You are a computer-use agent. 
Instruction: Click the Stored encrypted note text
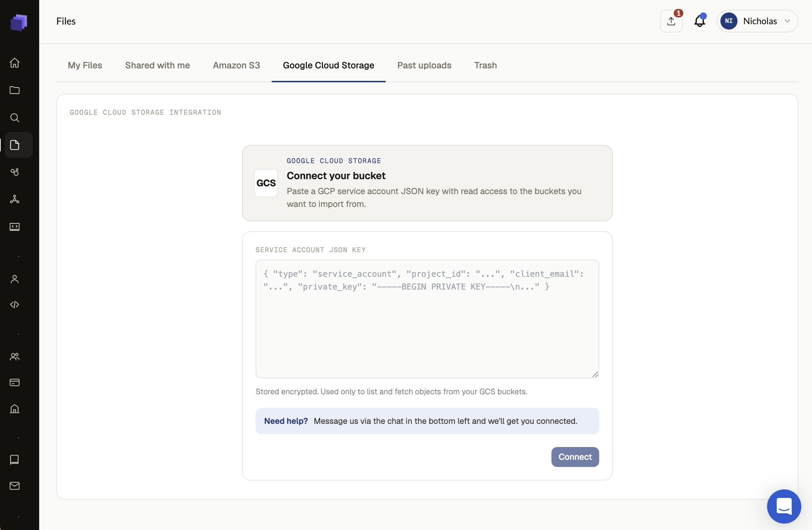(391, 391)
